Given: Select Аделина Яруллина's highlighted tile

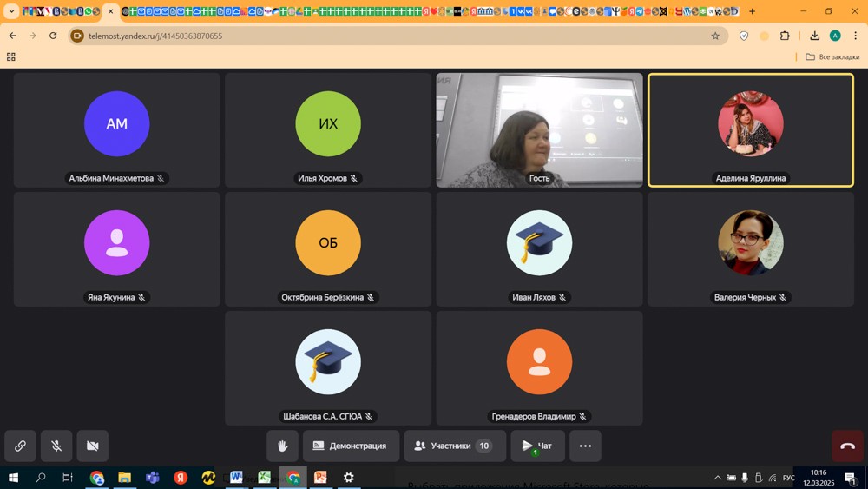Looking at the screenshot, I should (751, 130).
